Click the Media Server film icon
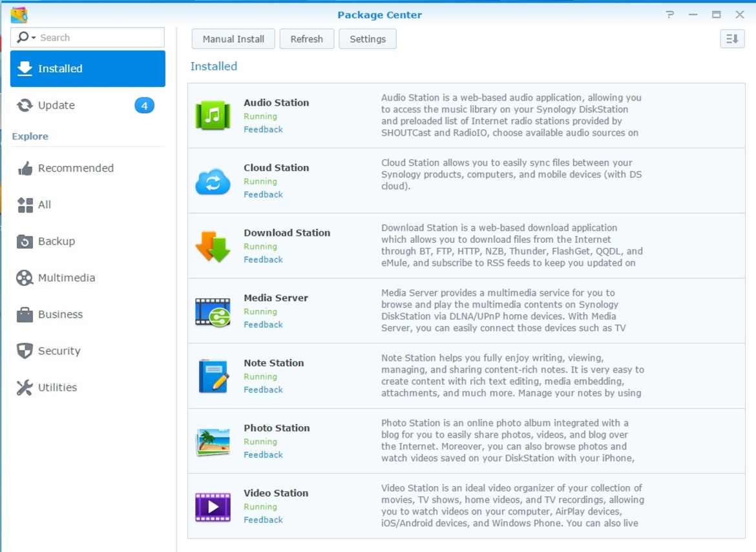The height and width of the screenshot is (552, 756). coord(213,312)
